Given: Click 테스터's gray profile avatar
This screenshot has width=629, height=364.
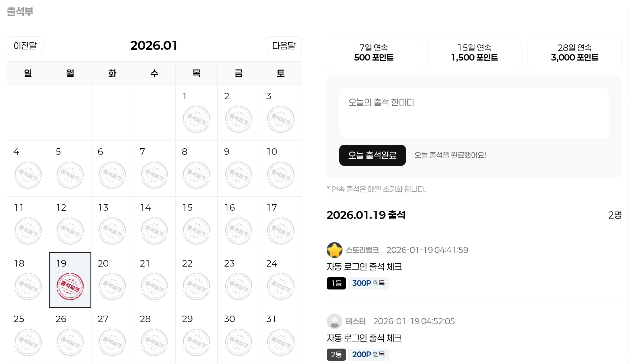Looking at the screenshot, I should point(334,321).
